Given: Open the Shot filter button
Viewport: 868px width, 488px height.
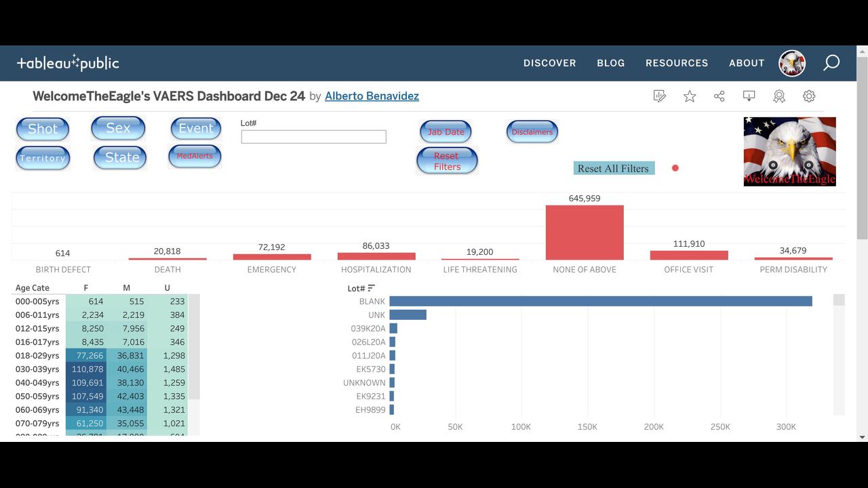Looking at the screenshot, I should (x=43, y=129).
